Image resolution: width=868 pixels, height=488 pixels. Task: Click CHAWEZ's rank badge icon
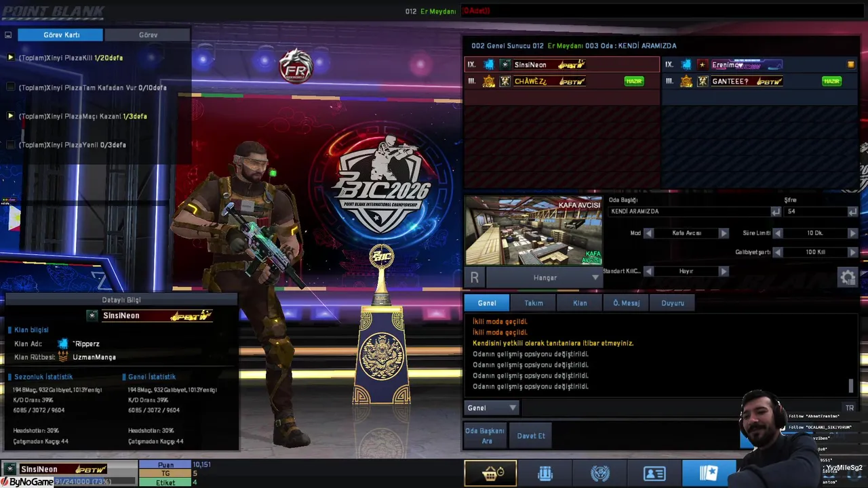click(x=505, y=81)
